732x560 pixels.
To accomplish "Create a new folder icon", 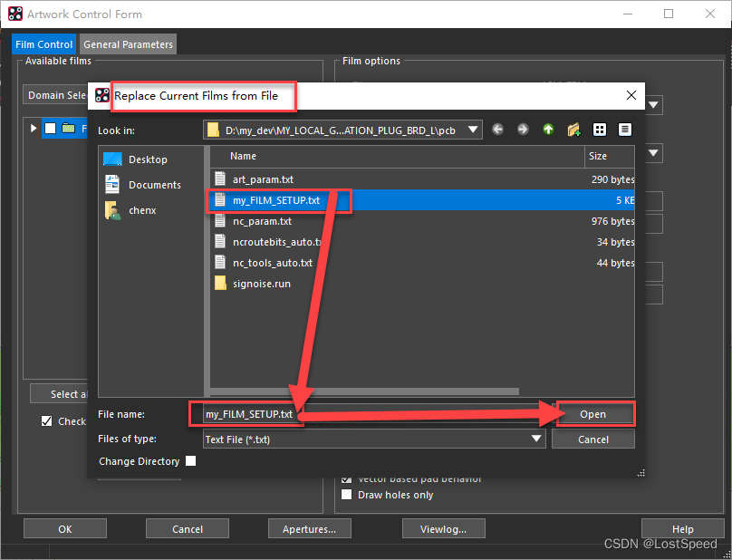I will click(x=573, y=130).
